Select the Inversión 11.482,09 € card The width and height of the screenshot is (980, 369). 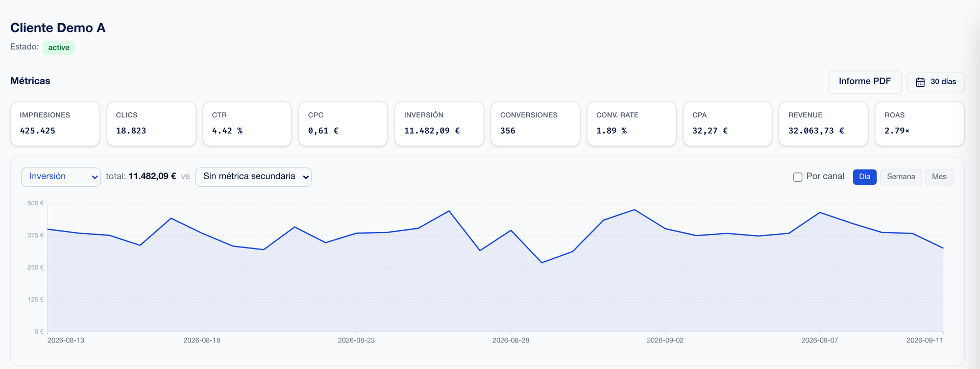439,124
